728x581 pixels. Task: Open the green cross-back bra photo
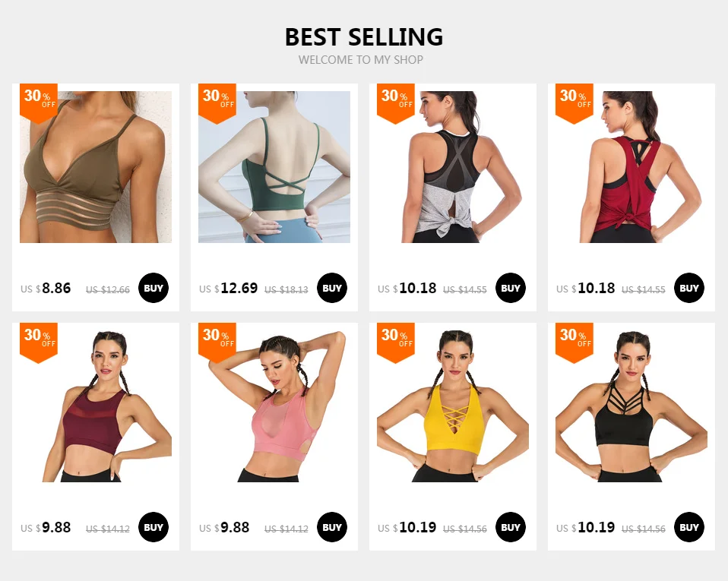click(274, 167)
